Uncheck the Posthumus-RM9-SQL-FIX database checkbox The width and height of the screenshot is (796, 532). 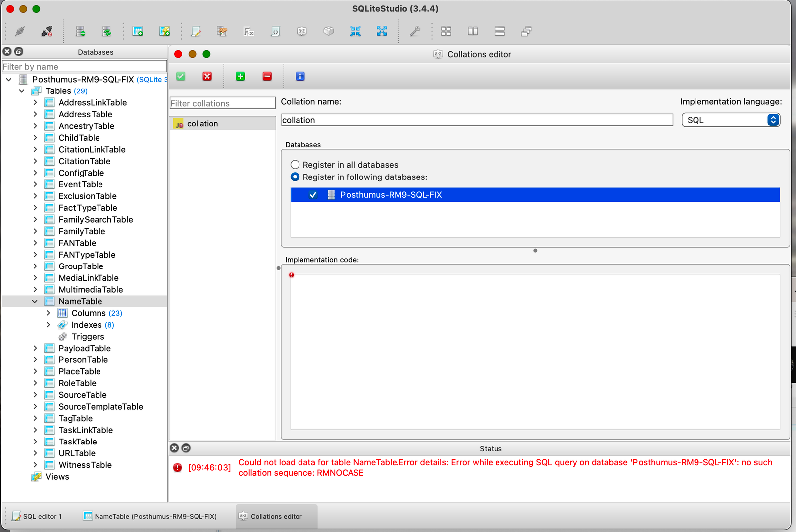tap(313, 195)
